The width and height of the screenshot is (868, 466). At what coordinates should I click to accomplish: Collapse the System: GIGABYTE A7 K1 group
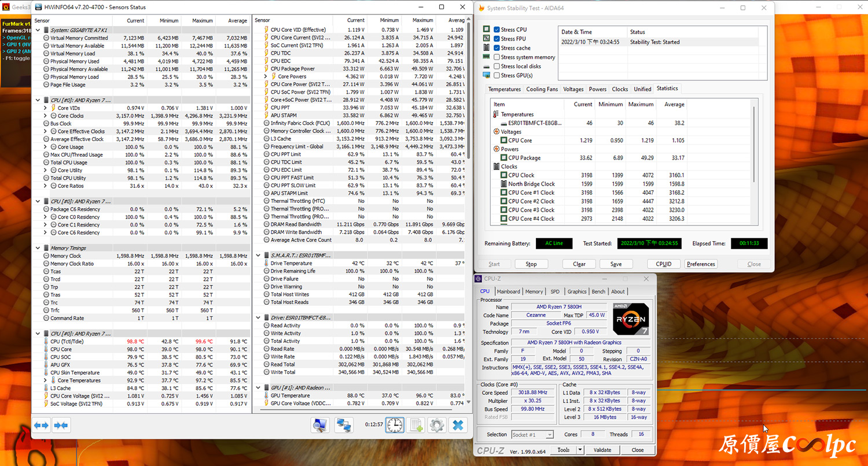(38, 30)
